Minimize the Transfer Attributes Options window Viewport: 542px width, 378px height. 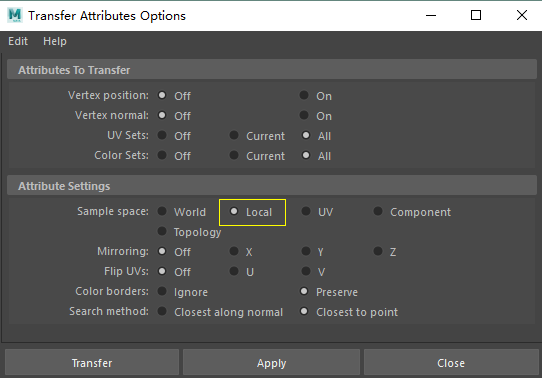click(x=431, y=15)
